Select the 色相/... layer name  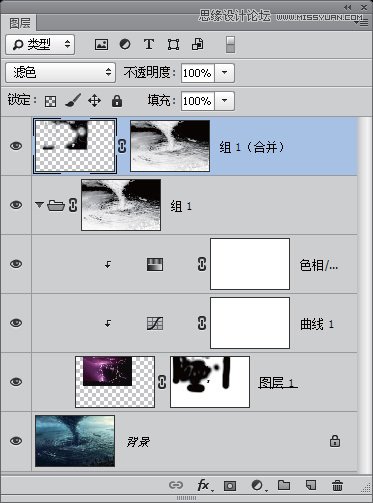[319, 265]
